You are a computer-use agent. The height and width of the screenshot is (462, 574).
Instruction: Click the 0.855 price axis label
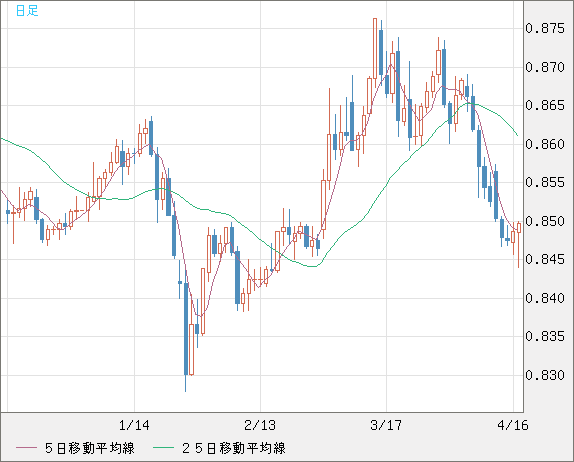tap(545, 182)
